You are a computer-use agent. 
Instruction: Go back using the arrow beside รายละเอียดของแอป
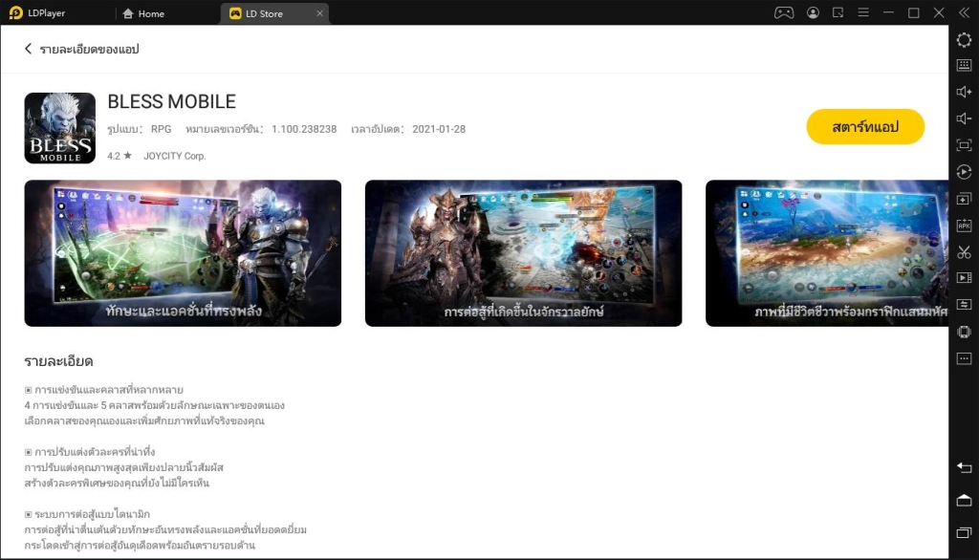click(x=28, y=49)
